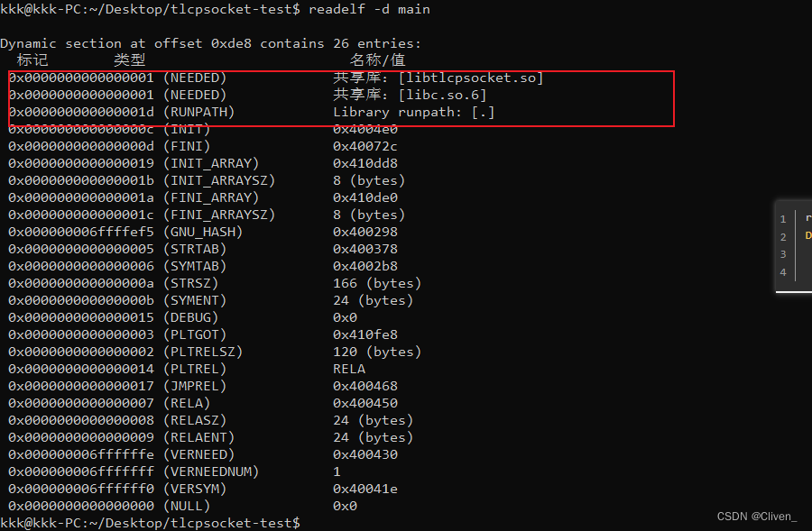
Task: Click the bottom shell prompt line
Action: tap(150, 523)
